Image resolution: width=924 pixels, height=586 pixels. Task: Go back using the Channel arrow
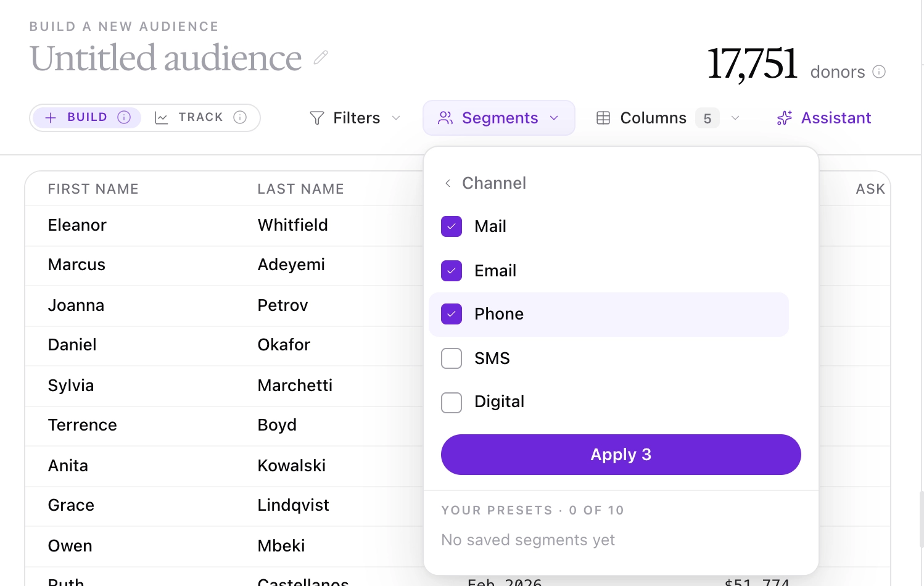[x=448, y=183]
